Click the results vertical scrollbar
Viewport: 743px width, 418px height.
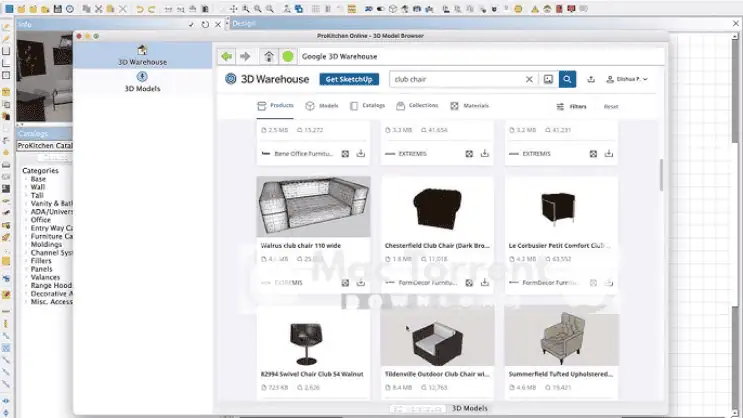click(x=661, y=175)
